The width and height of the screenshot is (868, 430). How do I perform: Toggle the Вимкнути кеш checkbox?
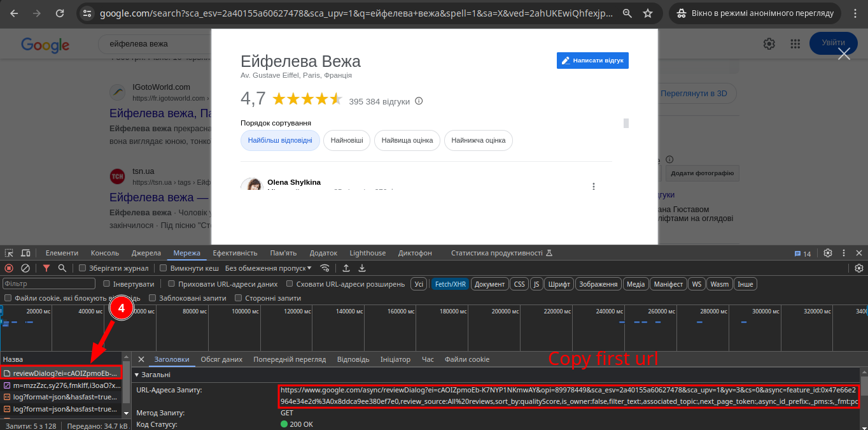click(164, 268)
